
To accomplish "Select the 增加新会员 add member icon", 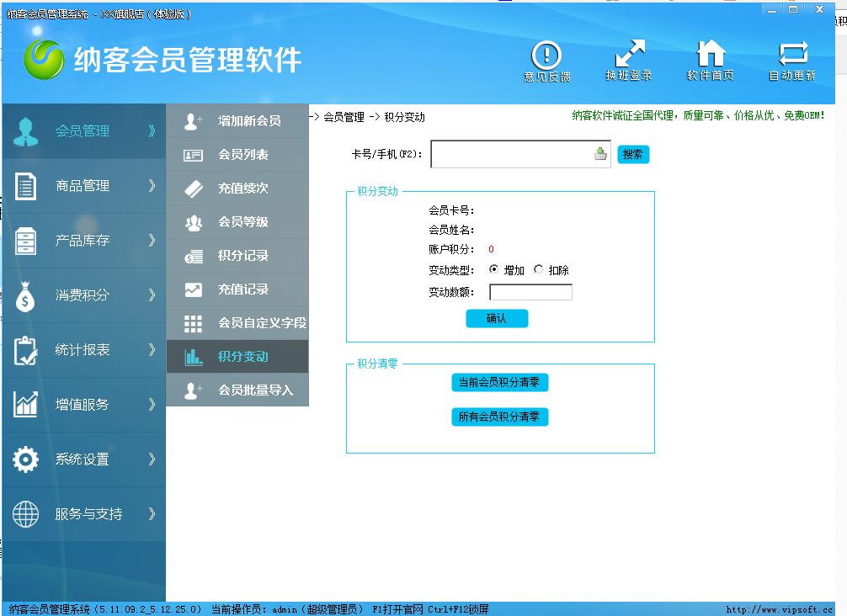I will click(x=192, y=121).
